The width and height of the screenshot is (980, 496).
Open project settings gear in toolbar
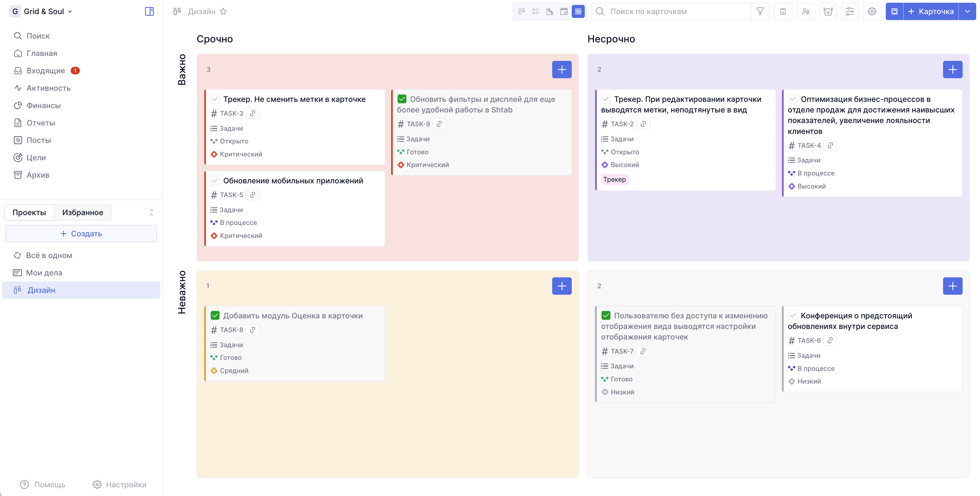pos(872,11)
